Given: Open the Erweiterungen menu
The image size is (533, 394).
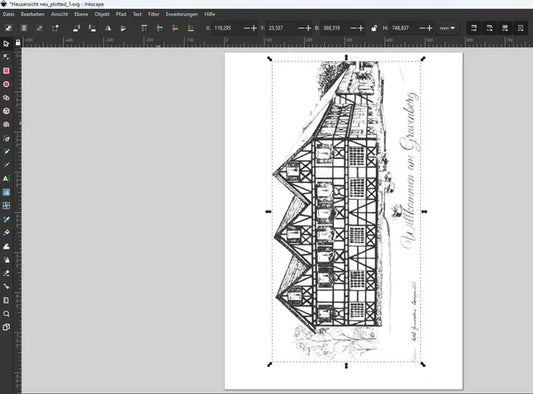Looking at the screenshot, I should pos(182,14).
